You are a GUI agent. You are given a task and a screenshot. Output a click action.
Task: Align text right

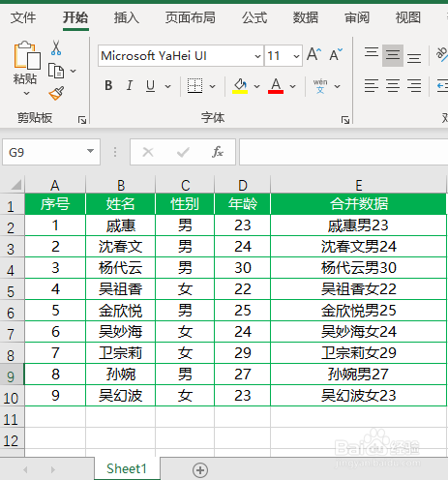pos(414,86)
